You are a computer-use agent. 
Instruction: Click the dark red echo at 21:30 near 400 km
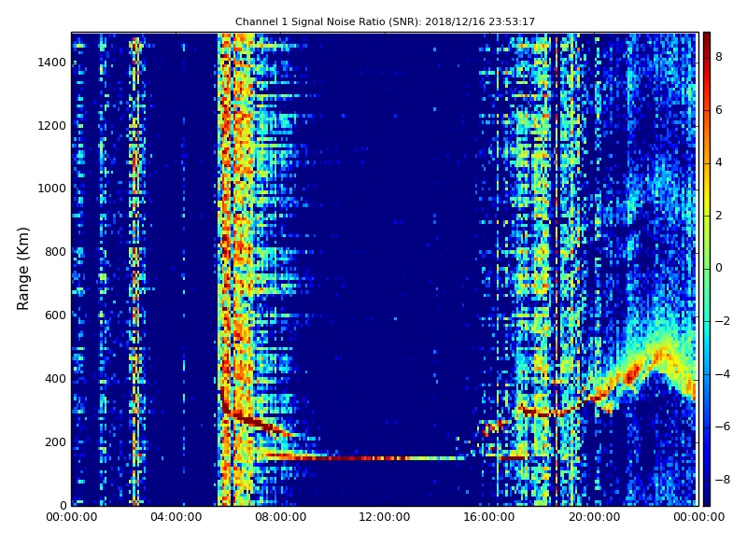tap(633, 372)
